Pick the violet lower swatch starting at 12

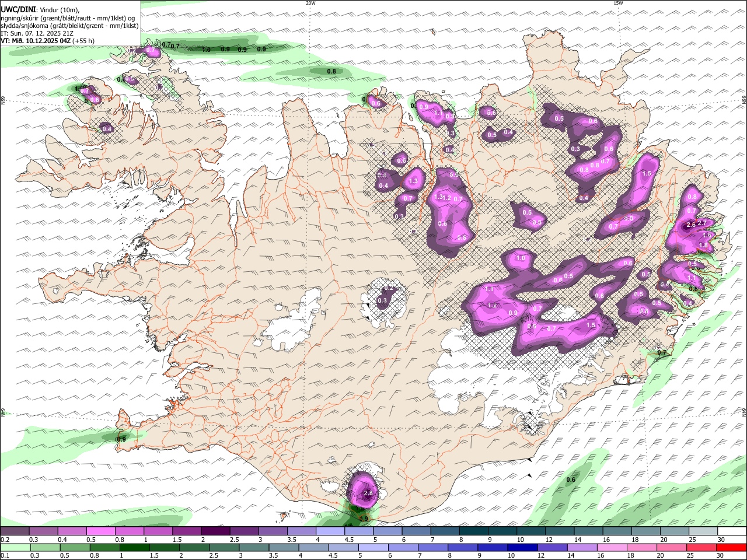[551, 548]
